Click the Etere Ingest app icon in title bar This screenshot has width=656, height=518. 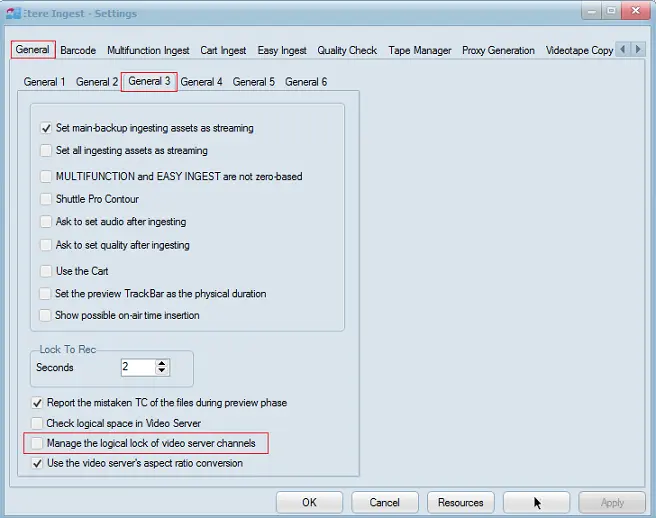pos(12,14)
